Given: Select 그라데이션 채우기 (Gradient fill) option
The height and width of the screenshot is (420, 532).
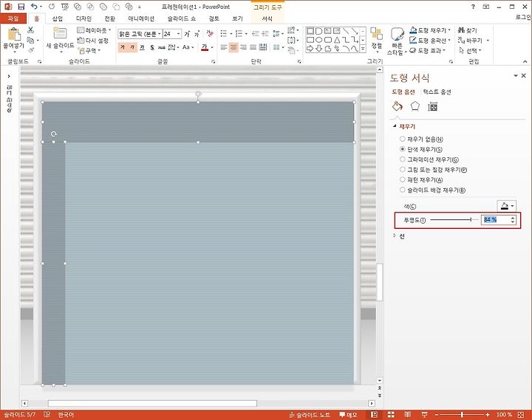Looking at the screenshot, I should click(429, 159).
